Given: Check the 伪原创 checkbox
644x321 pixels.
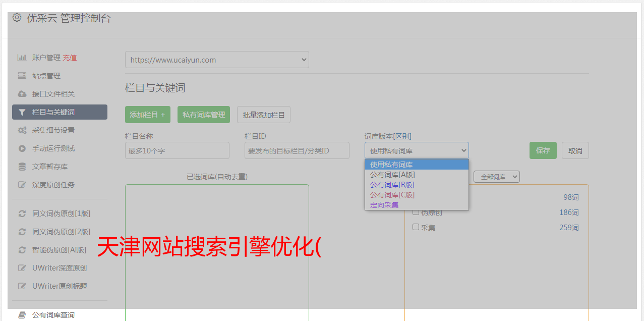Looking at the screenshot, I should [416, 212].
